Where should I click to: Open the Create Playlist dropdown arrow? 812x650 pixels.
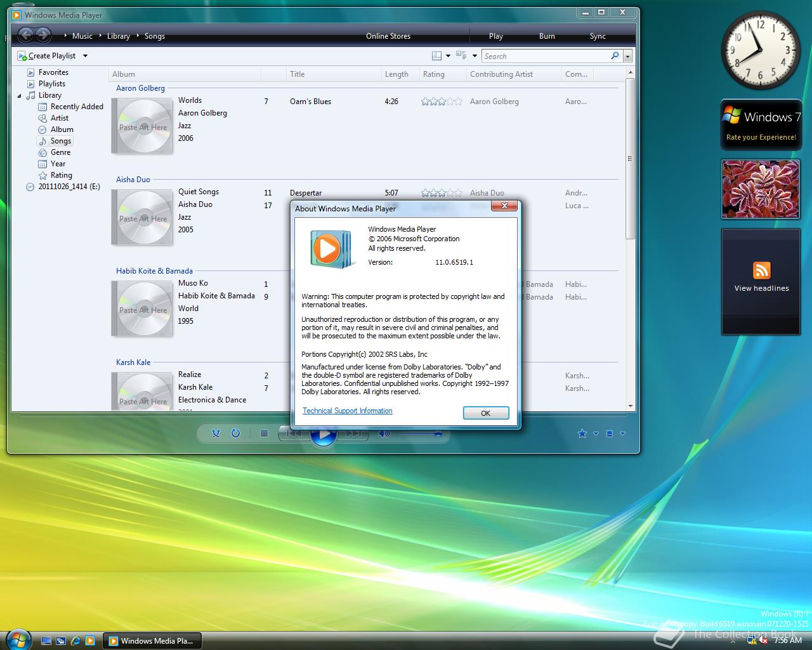point(85,55)
